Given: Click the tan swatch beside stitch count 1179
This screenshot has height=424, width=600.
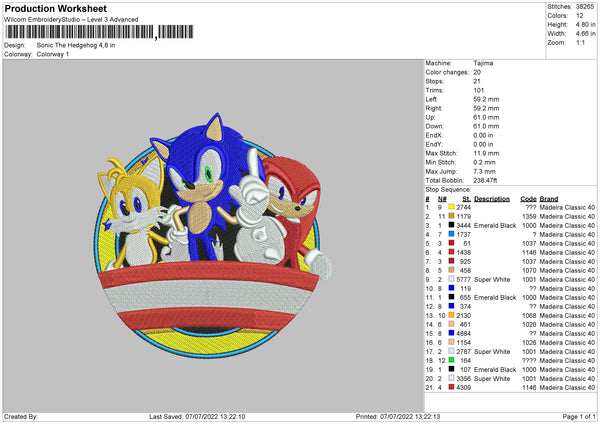Looking at the screenshot, I should pyautogui.click(x=451, y=216).
